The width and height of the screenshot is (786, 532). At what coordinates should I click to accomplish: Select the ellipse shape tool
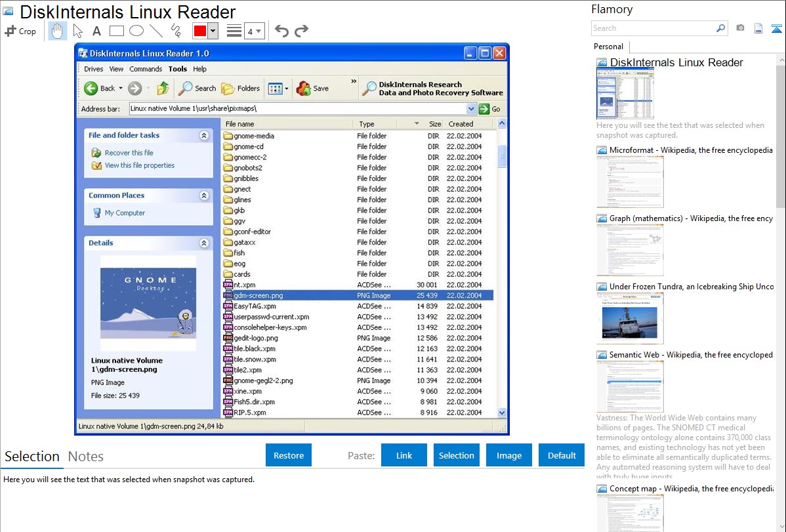pyautogui.click(x=136, y=31)
